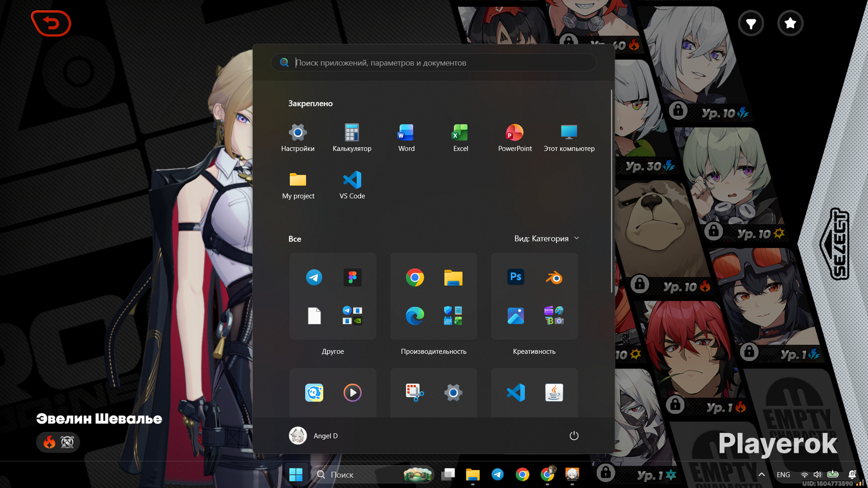Open the power options button
868x488 pixels.
pos(574,436)
